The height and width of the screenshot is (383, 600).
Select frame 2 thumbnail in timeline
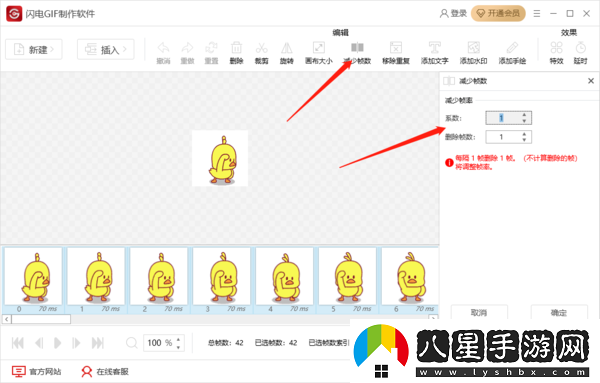(159, 280)
